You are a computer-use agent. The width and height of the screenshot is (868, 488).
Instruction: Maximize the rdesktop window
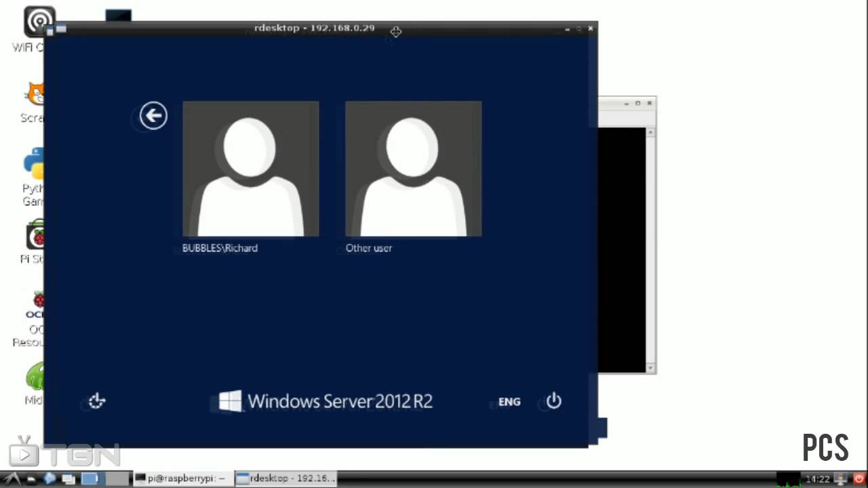pos(578,28)
